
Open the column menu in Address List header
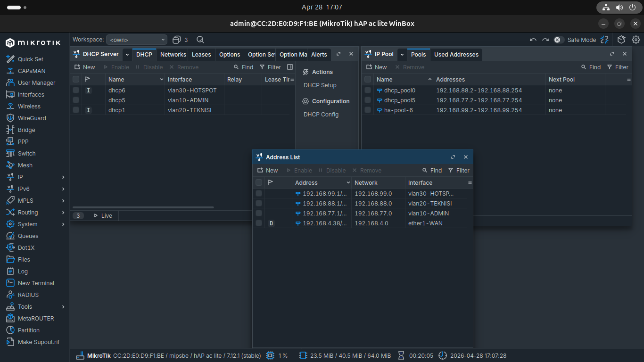click(470, 182)
